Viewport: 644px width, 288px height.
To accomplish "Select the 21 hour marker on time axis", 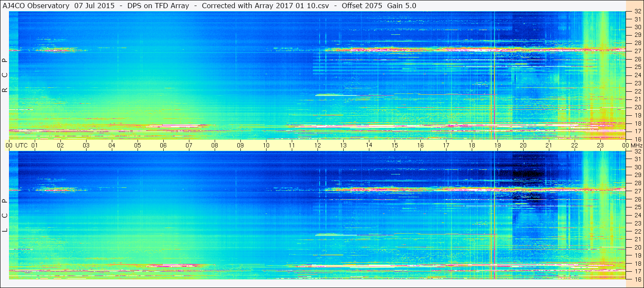I will pyautogui.click(x=549, y=145).
